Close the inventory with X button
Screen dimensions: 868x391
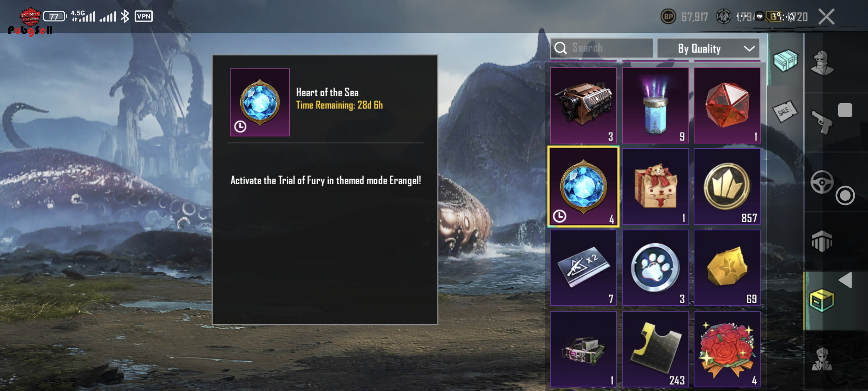tap(826, 17)
